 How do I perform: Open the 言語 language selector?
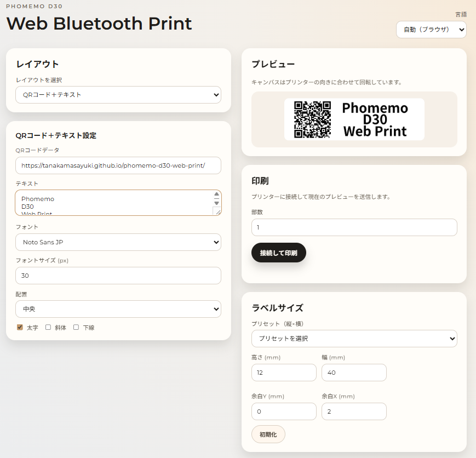(431, 30)
